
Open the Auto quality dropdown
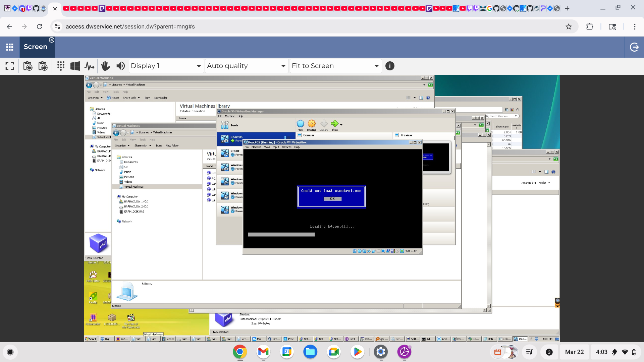coord(247,66)
